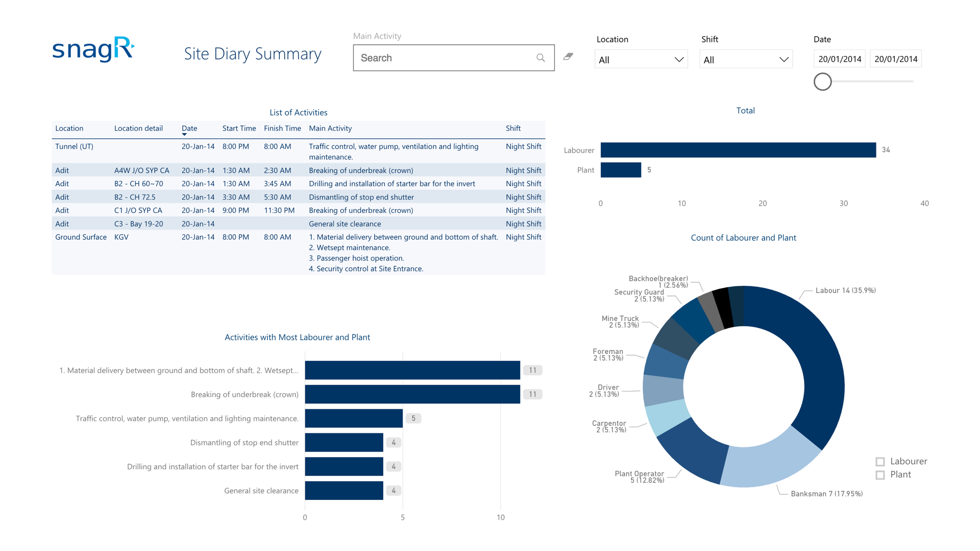
Task: Click the 'A4W J/O SYP CA' cell
Action: click(141, 170)
